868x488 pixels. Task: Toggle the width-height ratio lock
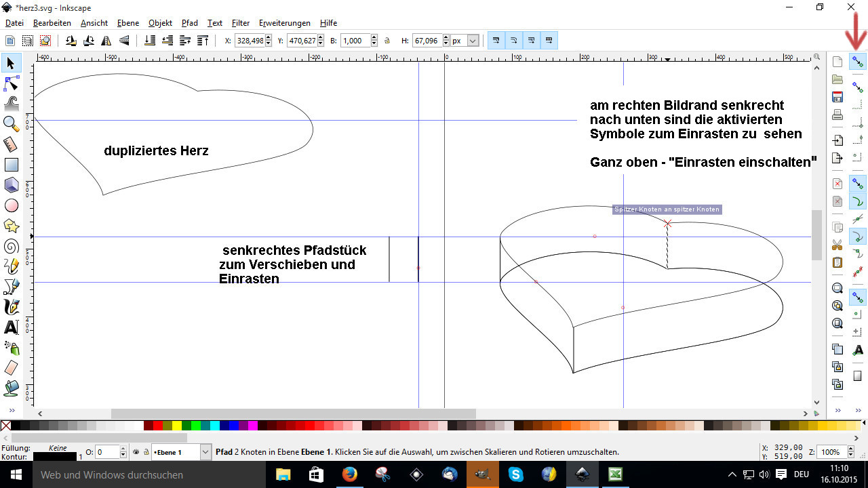coord(387,41)
